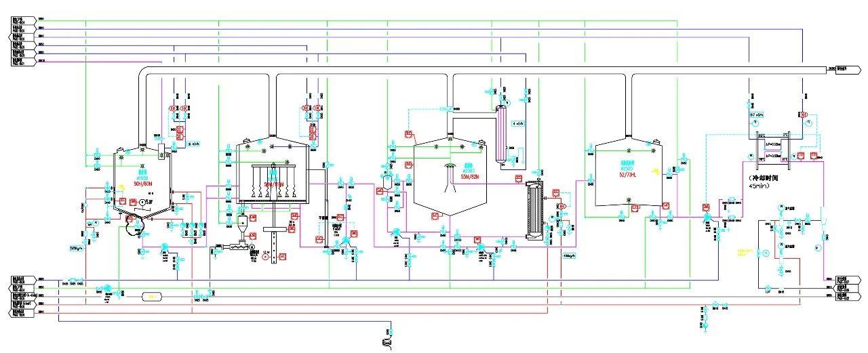The width and height of the screenshot is (868, 353).
Task: Click the screw conveyor below the grain hopper
Action: (239, 248)
